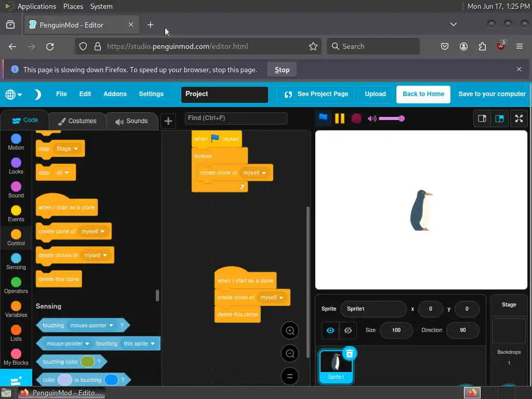The image size is (532, 399).
Task: Select the My Blocks category
Action: click(16, 357)
